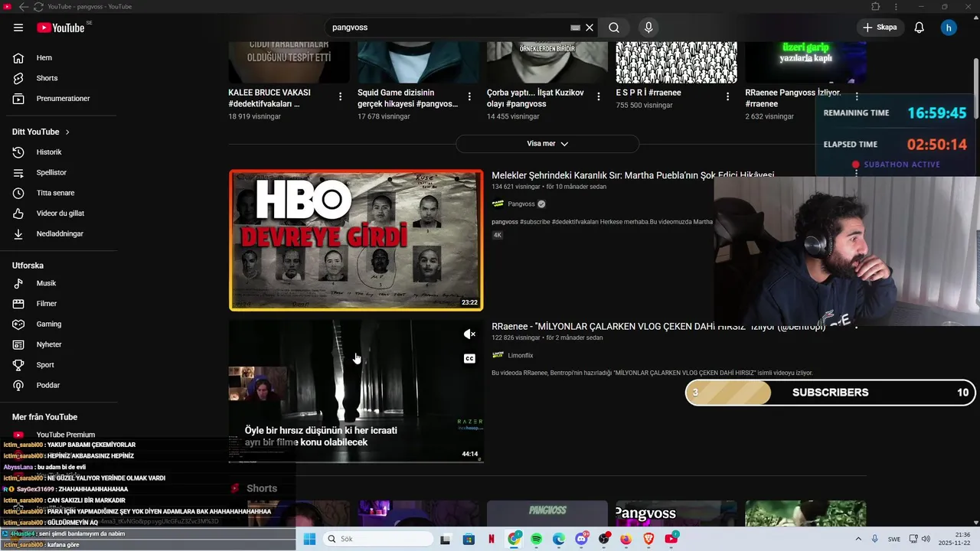Clear the search box with the X icon
Viewport: 980px width, 551px height.
(x=590, y=28)
